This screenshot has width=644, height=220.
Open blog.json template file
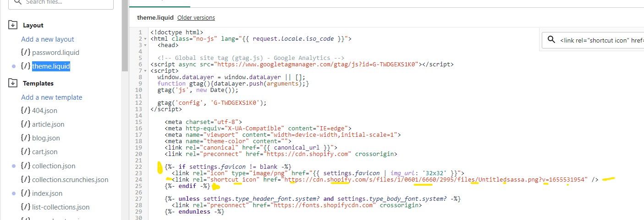46,138
